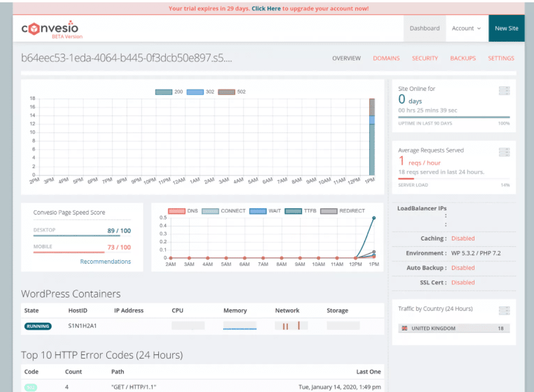Click the UNITED KINGDOM traffic row

click(454, 328)
